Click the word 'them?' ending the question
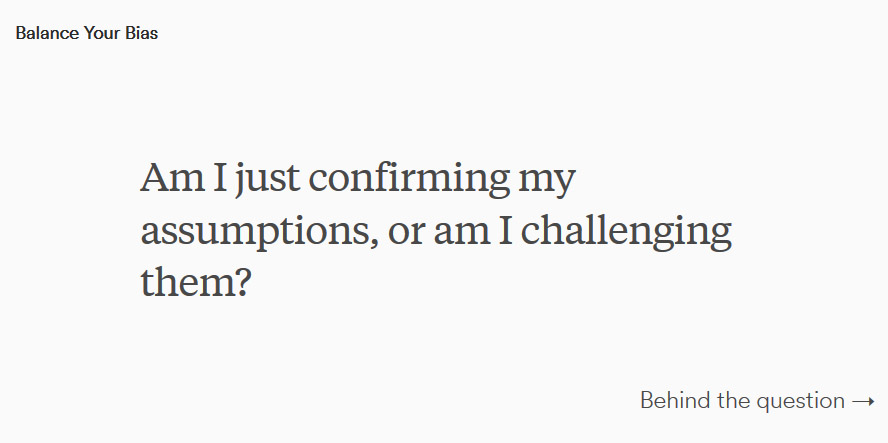This screenshot has height=443, width=888. point(195,282)
